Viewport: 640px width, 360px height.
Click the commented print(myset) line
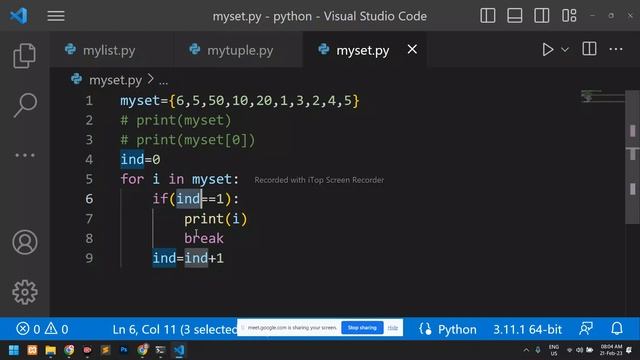(176, 120)
